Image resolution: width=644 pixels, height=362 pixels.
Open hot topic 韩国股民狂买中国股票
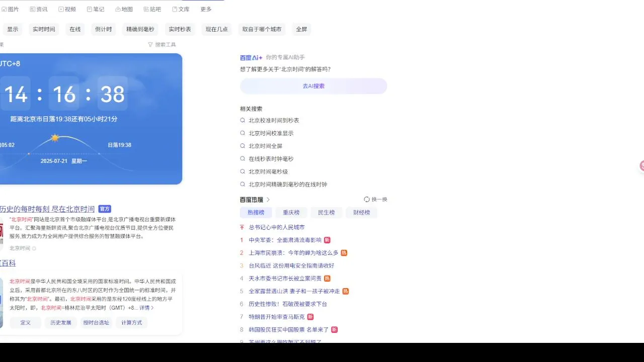[288, 330]
